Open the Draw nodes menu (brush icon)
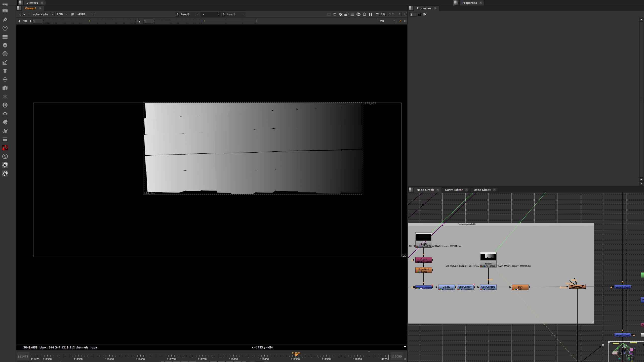Image resolution: width=644 pixels, height=362 pixels. pyautogui.click(x=5, y=19)
